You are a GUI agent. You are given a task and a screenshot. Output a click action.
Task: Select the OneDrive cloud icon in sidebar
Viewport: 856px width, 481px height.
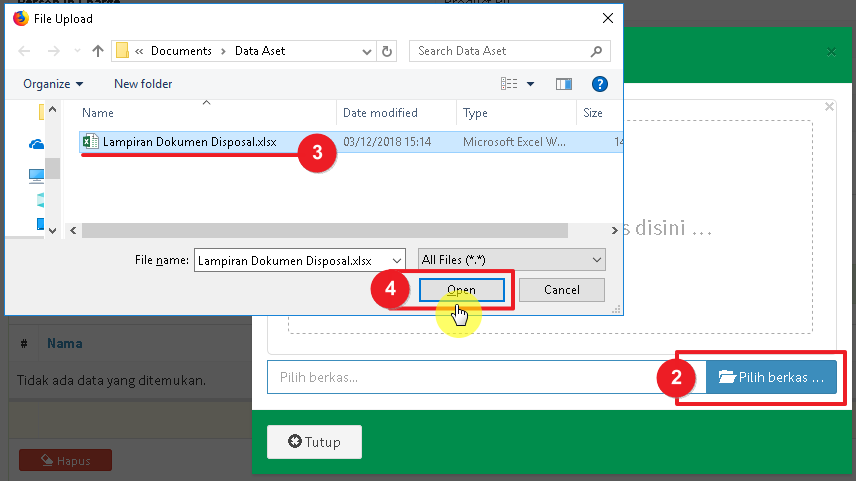pos(38,144)
